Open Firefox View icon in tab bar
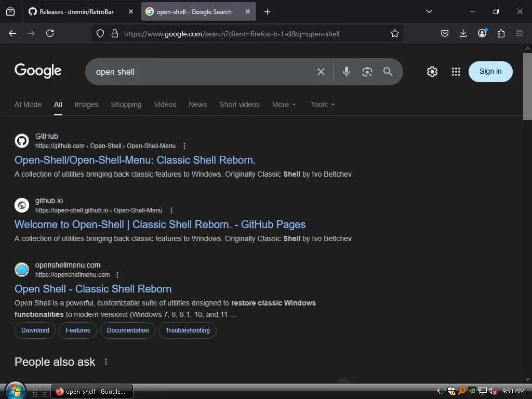This screenshot has height=399, width=532. [x=10, y=12]
